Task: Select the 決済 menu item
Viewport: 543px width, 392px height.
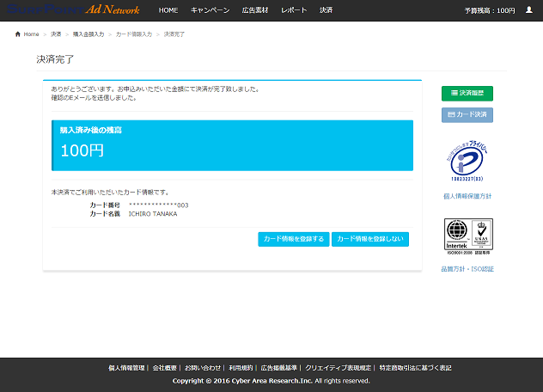Action: pyautogui.click(x=326, y=9)
